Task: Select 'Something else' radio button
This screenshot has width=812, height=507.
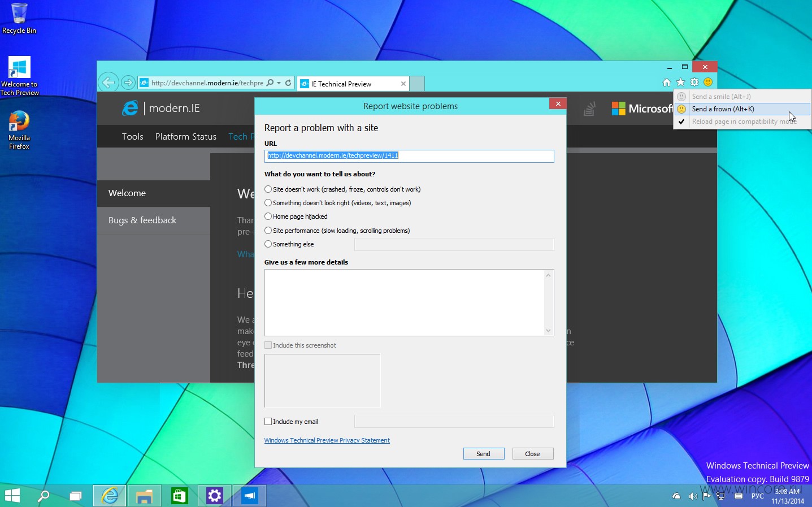Action: (x=268, y=244)
